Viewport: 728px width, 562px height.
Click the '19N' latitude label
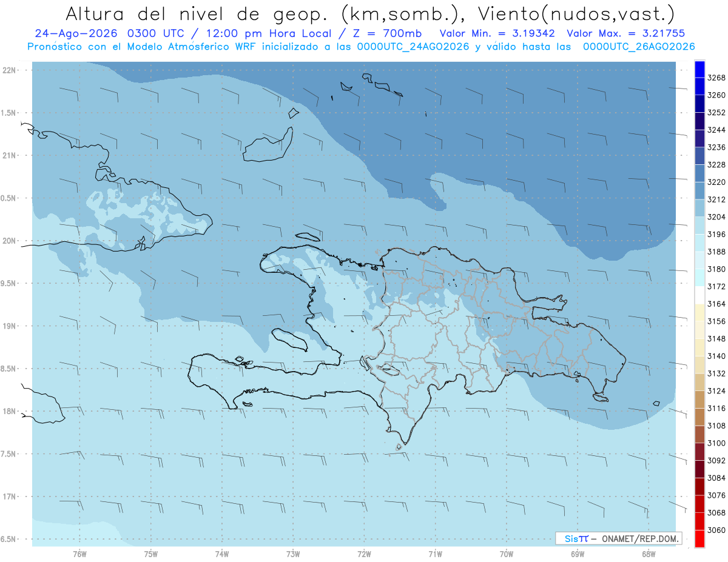pos(9,326)
